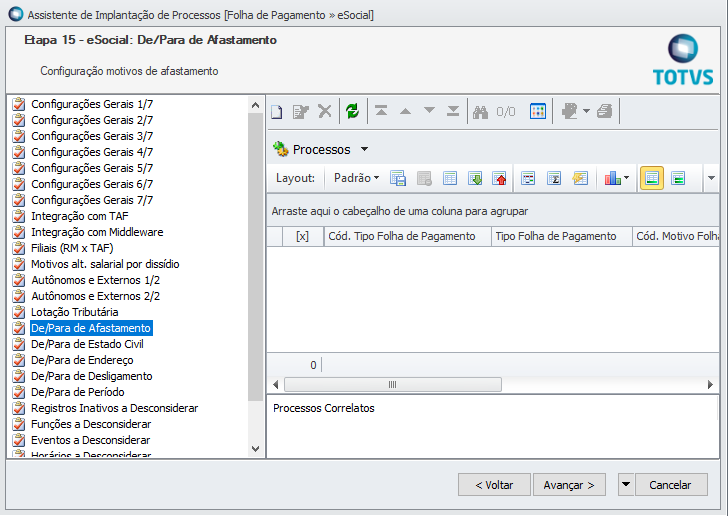Click the Avançar > button
This screenshot has width=728, height=516.
tap(569, 485)
